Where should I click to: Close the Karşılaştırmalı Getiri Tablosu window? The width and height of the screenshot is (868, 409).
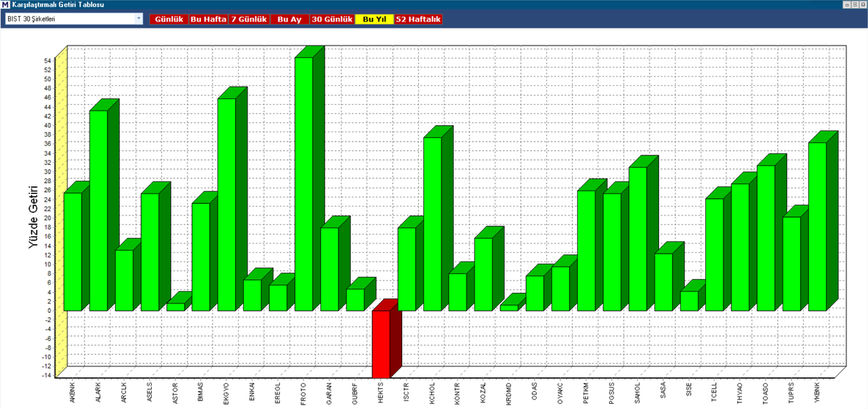(861, 4)
